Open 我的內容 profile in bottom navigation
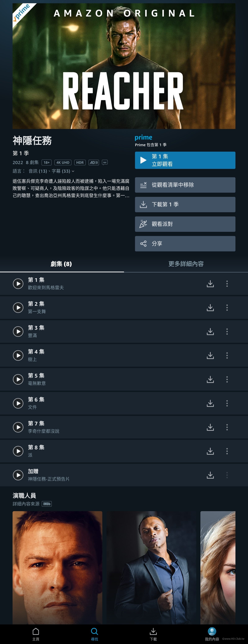This screenshot has height=644, width=248. pos(212,634)
